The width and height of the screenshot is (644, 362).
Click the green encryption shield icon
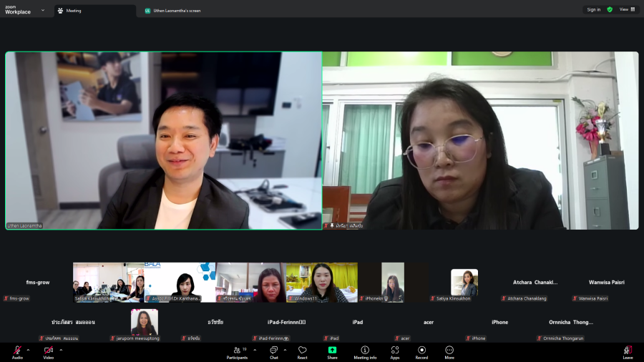pos(610,9)
